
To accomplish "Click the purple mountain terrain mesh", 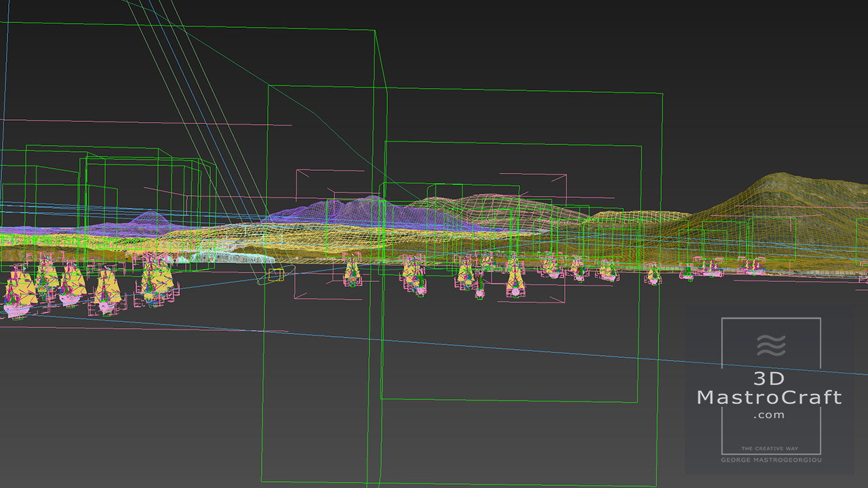I will click(366, 210).
